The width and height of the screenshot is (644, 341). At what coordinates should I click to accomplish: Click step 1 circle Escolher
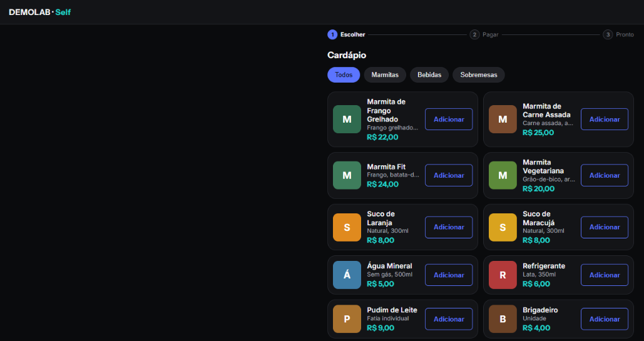point(332,34)
